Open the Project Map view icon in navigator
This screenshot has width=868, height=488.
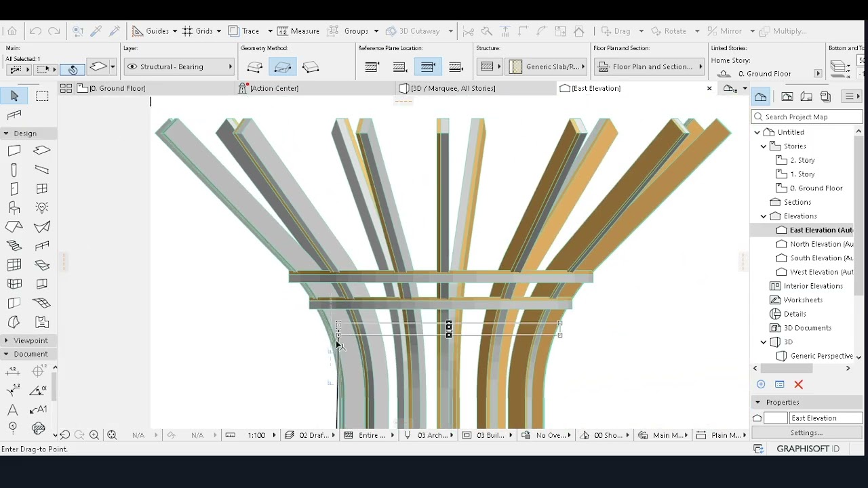point(761,97)
